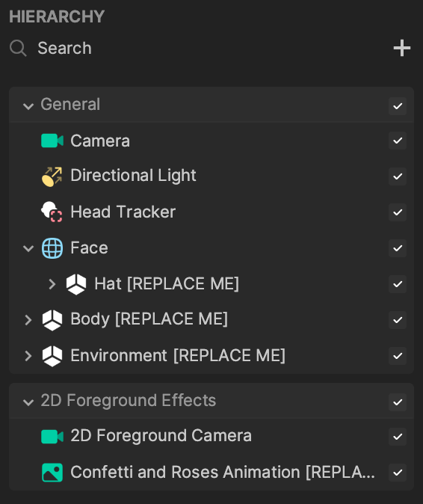Image resolution: width=423 pixels, height=504 pixels.
Task: Click the Directional Light icon
Action: coord(52,176)
